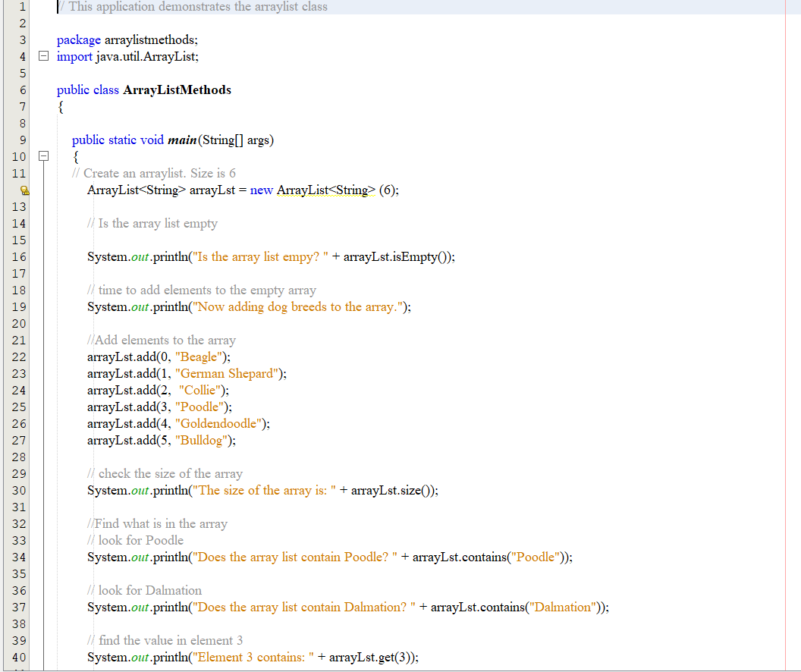Click the "Collie" string literal

coord(200,391)
